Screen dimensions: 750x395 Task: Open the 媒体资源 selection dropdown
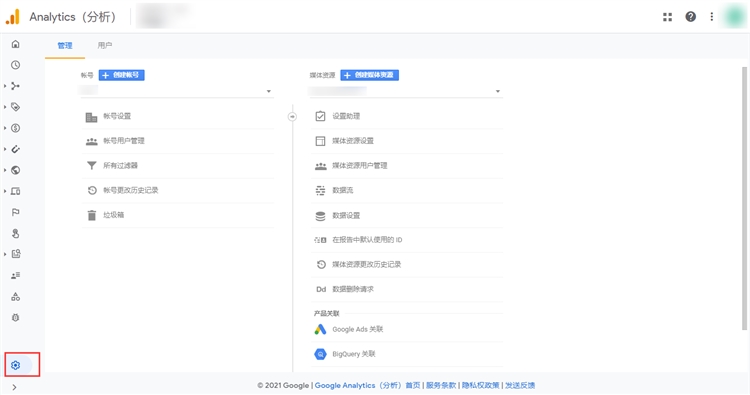point(407,91)
